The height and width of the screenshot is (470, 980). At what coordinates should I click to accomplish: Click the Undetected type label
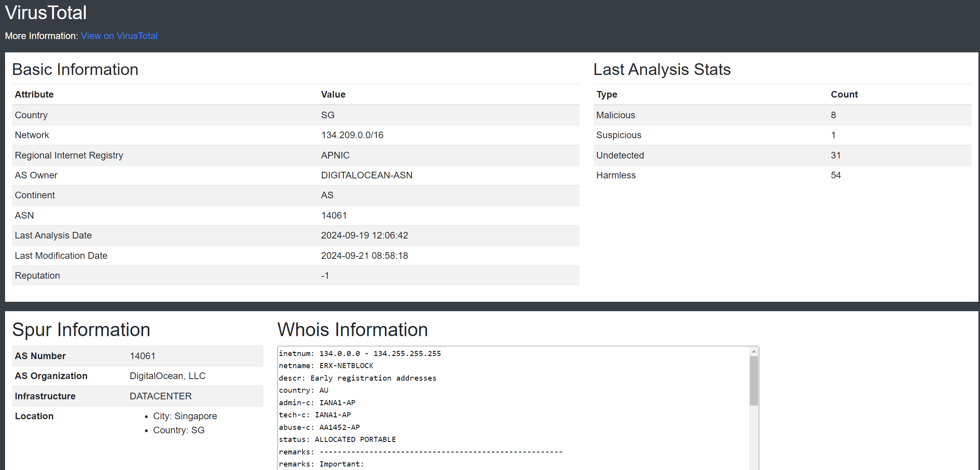pyautogui.click(x=620, y=155)
